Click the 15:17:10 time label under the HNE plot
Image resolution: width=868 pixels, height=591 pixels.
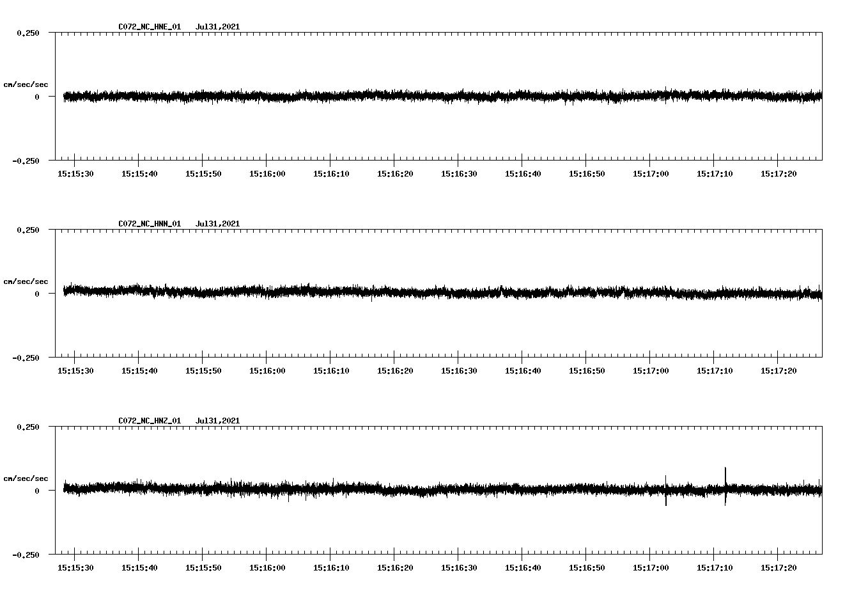[x=715, y=174]
